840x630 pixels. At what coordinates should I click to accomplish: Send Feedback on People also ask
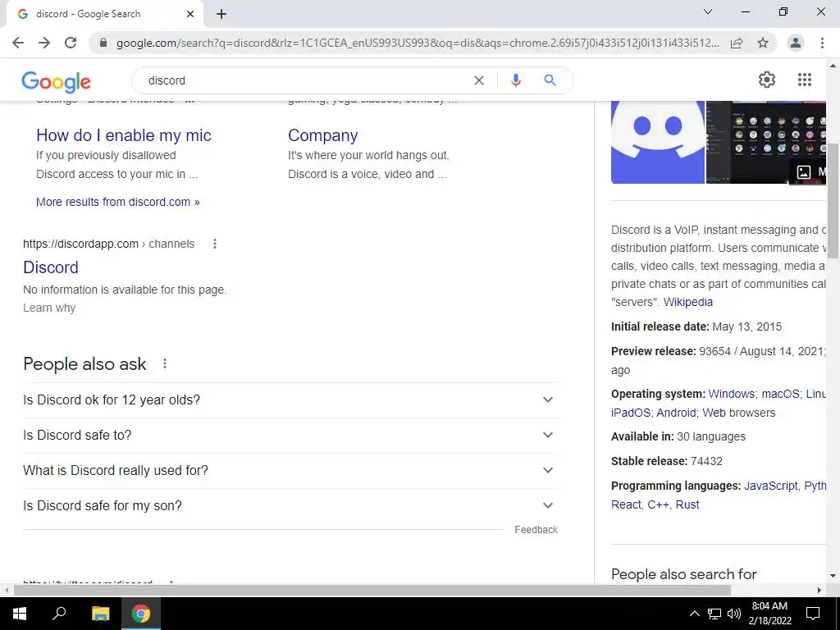click(x=536, y=530)
